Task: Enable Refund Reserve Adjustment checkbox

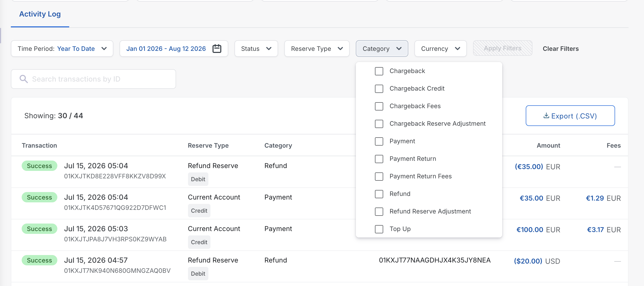Action: (x=379, y=211)
